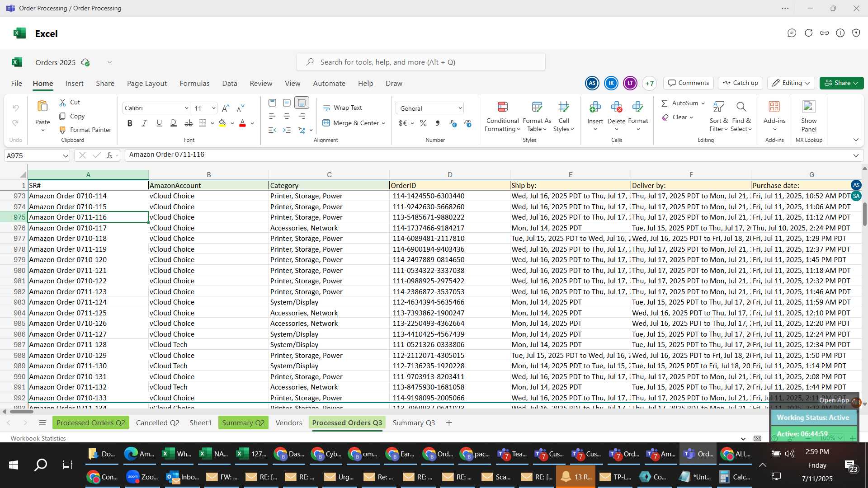This screenshot has height=488, width=868.
Task: Pick the fill color highlighter swatch
Action: click(x=222, y=123)
